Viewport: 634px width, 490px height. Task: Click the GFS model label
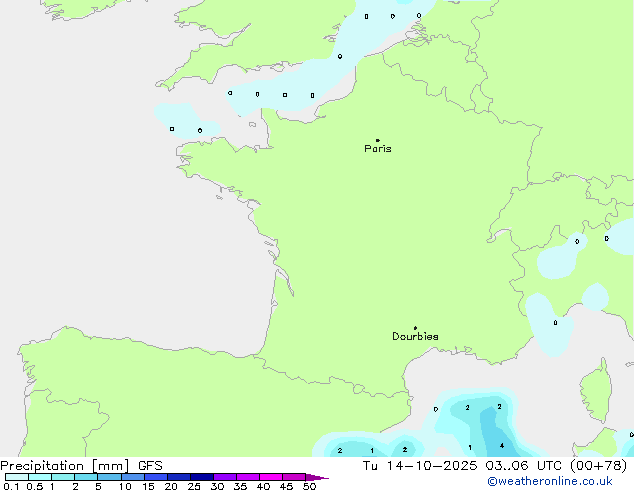click(150, 466)
